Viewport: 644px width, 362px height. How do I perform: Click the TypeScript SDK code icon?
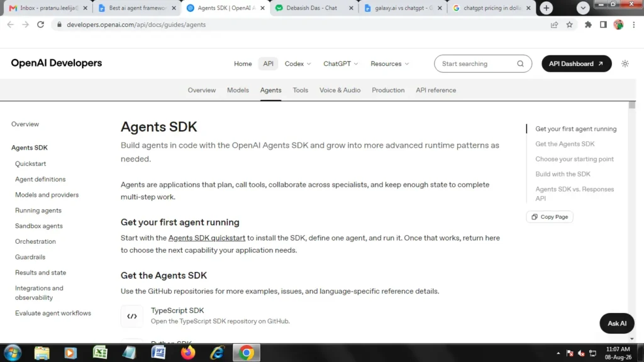132,316
